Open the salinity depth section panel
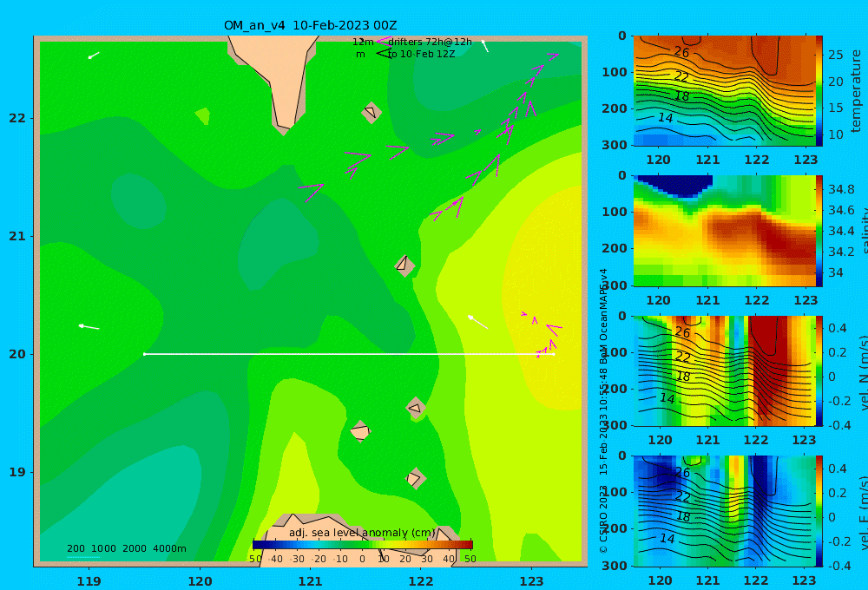This screenshot has height=590, width=868. [724, 231]
